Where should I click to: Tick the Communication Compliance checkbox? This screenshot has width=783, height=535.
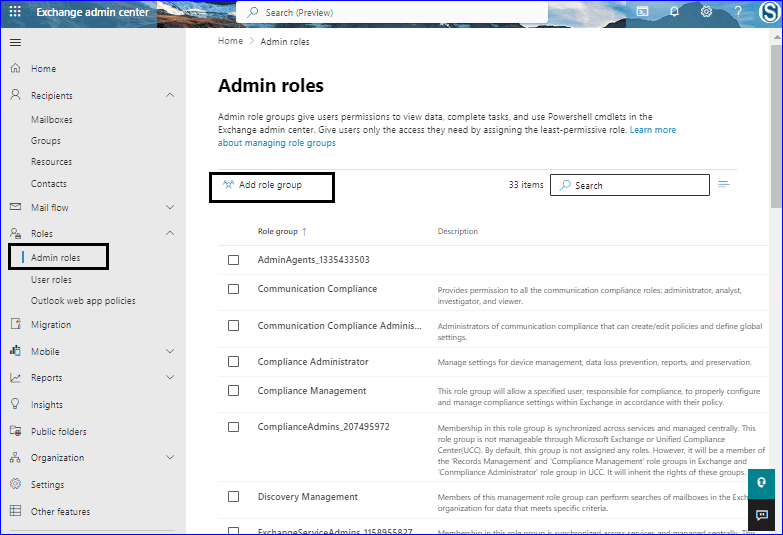tap(233, 289)
